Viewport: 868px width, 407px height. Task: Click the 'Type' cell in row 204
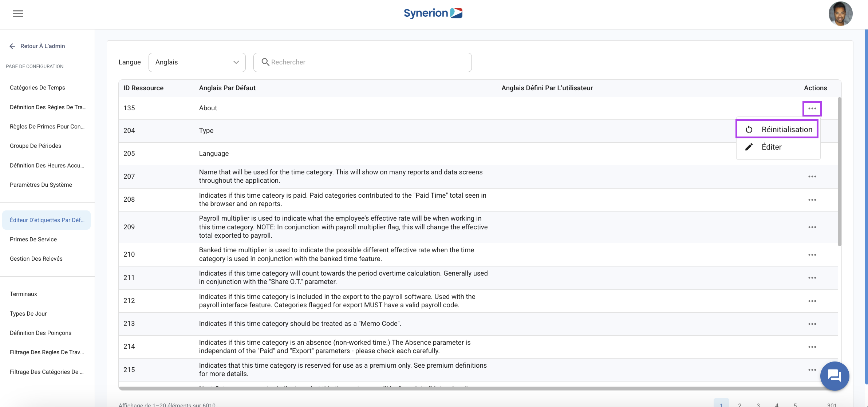pyautogui.click(x=206, y=131)
